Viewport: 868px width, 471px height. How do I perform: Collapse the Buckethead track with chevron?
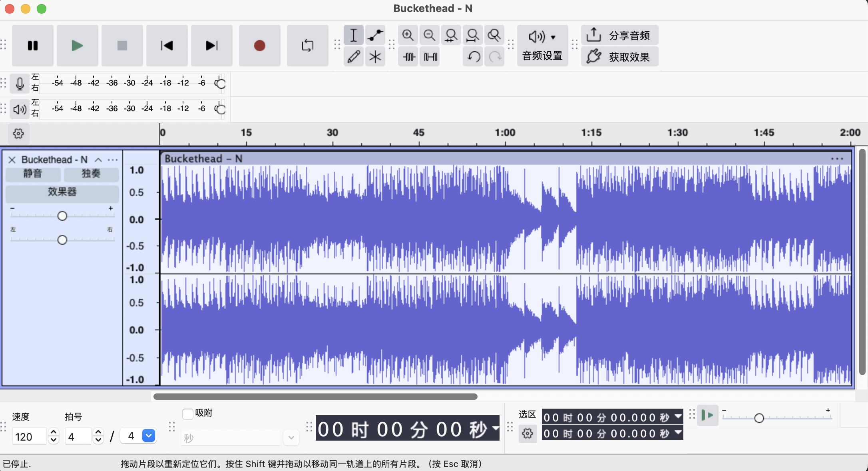pos(98,160)
